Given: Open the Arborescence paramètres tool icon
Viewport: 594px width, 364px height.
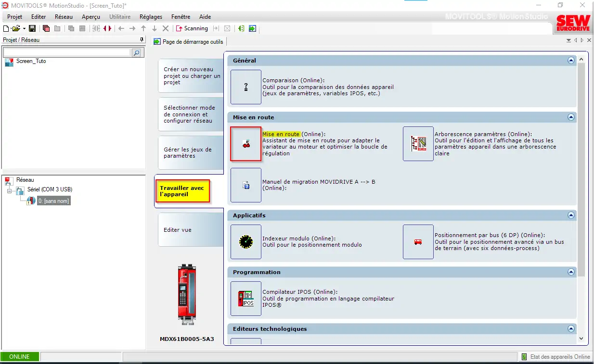Looking at the screenshot, I should tap(418, 144).
